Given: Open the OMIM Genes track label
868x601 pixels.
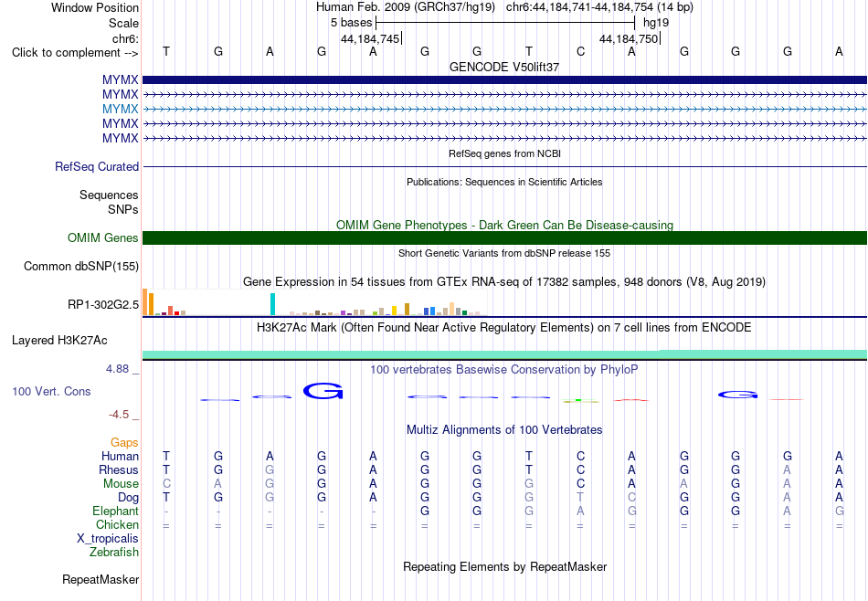Looking at the screenshot, I should click(103, 238).
